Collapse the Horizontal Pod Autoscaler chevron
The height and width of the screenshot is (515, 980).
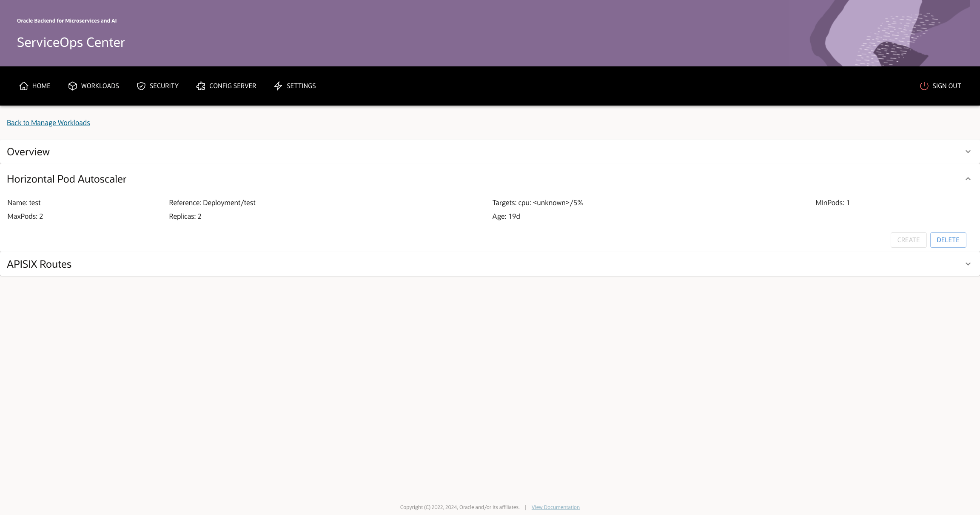pos(968,179)
